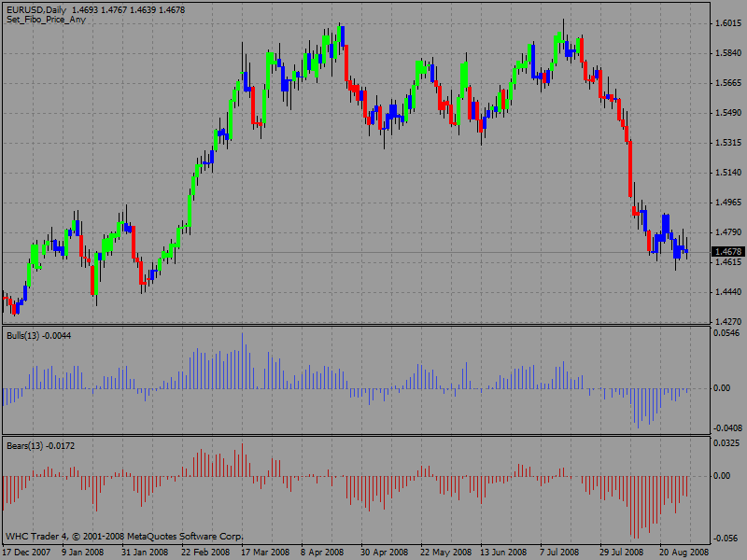The height and width of the screenshot is (560, 747).
Task: Click the 1.4790 price scale label
Action: [x=728, y=232]
